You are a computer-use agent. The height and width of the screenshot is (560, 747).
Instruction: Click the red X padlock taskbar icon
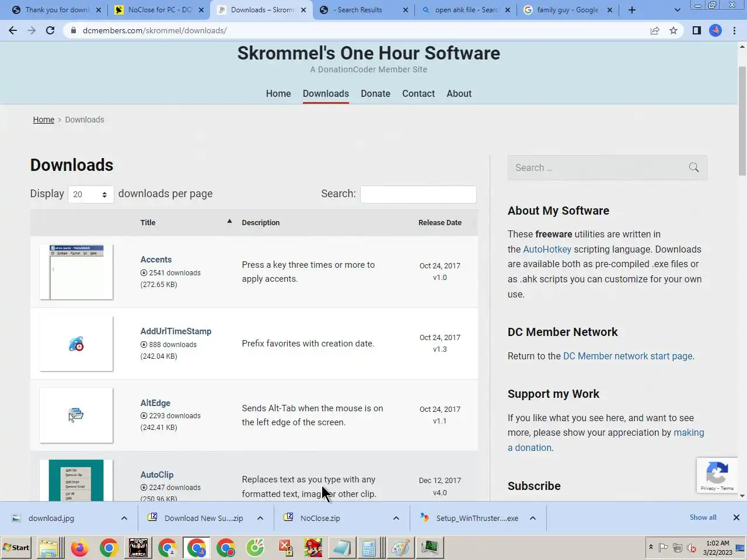(285, 548)
